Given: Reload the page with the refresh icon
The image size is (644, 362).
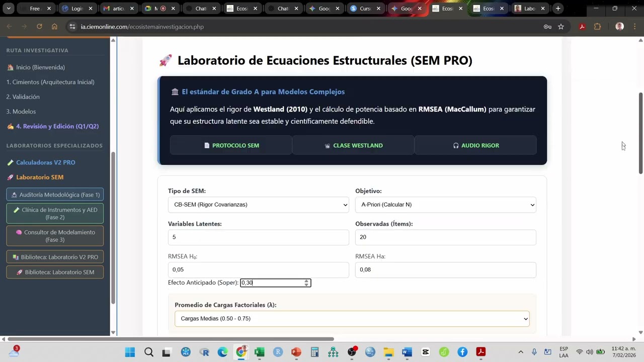Looking at the screenshot, I should [x=39, y=27].
